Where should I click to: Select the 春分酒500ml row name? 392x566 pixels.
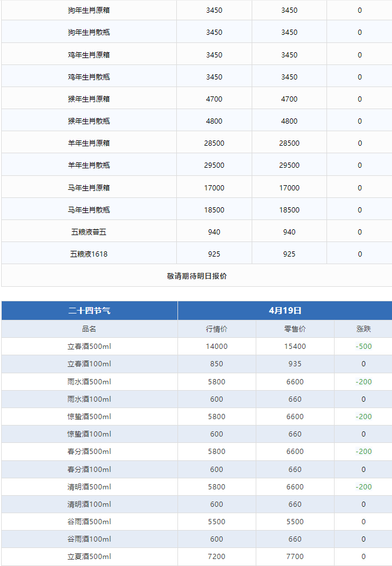pos(89,451)
